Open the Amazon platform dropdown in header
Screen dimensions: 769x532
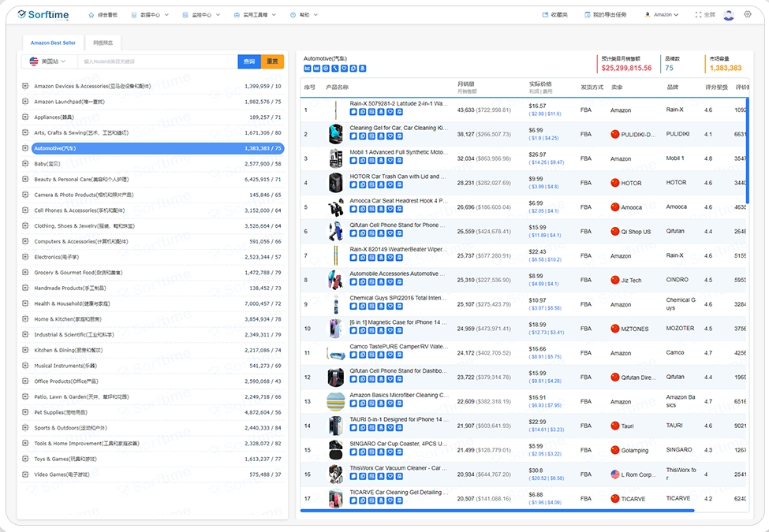(x=662, y=15)
